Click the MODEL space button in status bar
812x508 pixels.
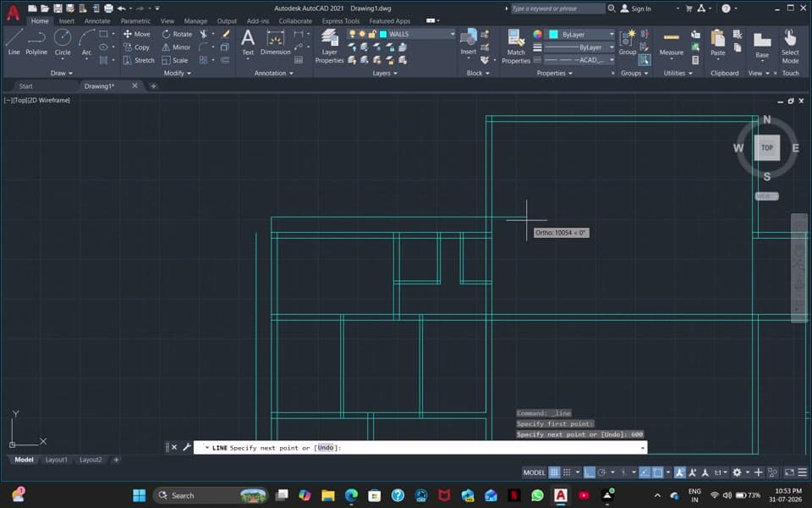534,472
